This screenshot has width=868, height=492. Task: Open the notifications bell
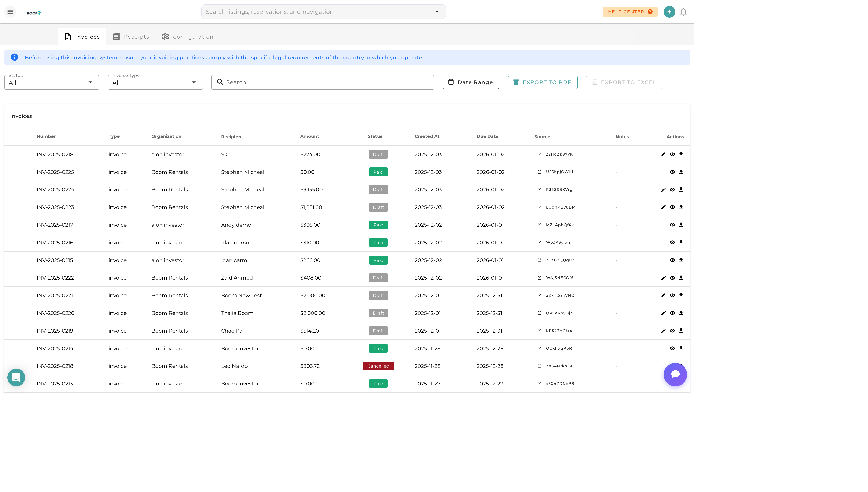683,12
